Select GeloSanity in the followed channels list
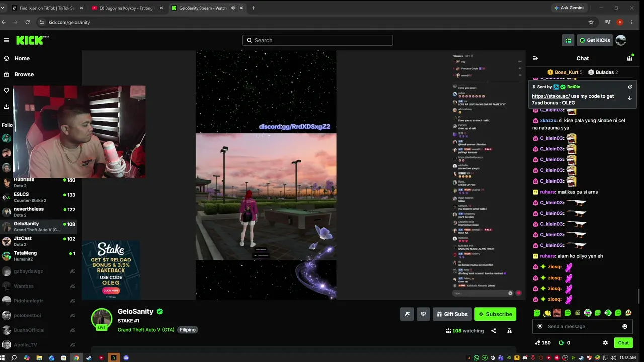This screenshot has width=644, height=362. [x=39, y=227]
